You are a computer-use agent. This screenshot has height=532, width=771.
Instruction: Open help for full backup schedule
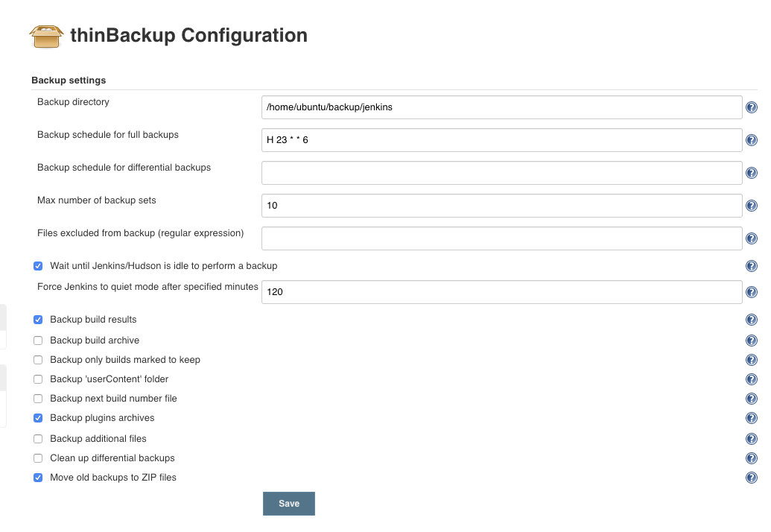point(752,141)
